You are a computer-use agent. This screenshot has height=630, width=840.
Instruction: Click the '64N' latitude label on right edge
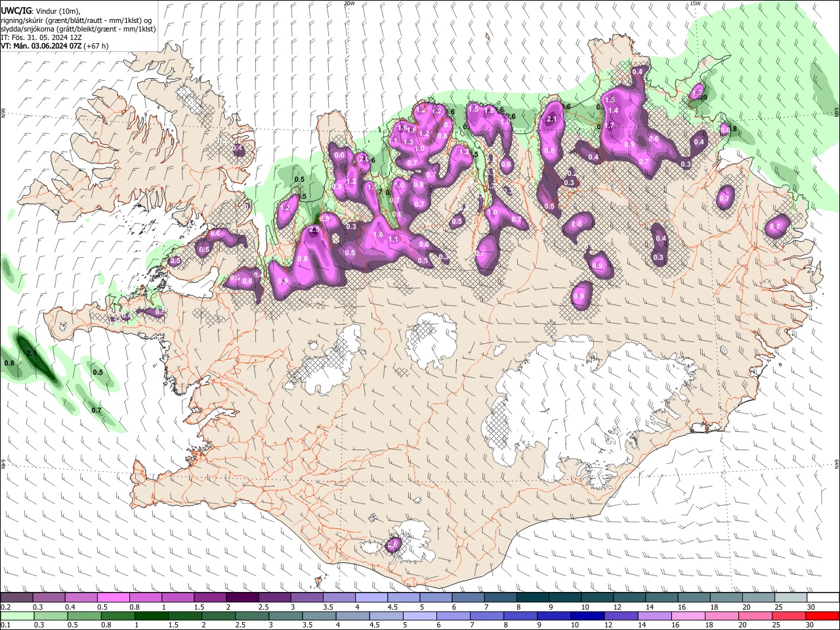click(837, 463)
